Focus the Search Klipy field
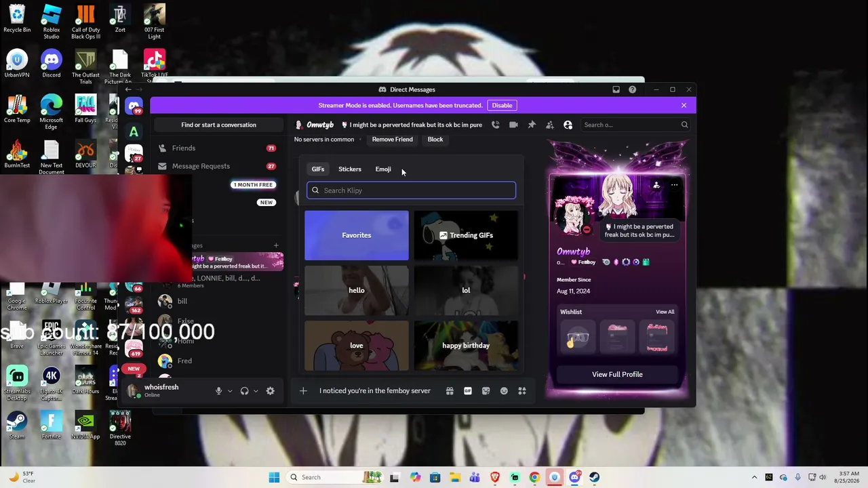This screenshot has width=868, height=488. [x=411, y=190]
